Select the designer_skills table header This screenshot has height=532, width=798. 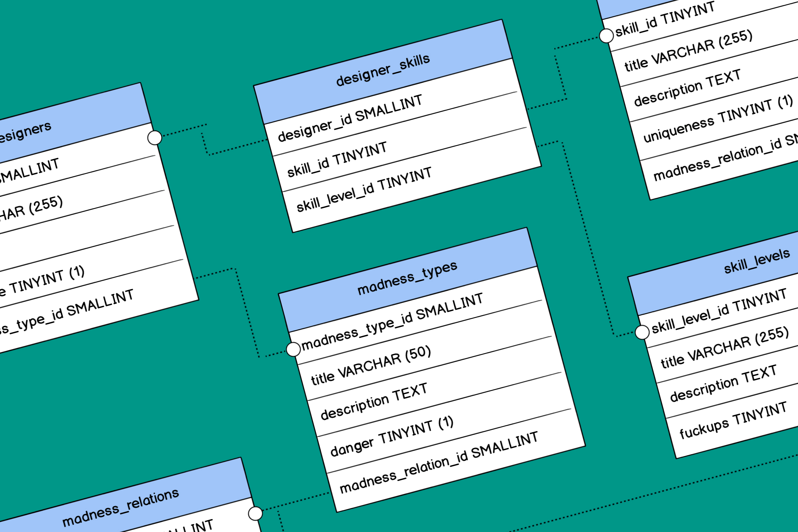[x=383, y=72]
